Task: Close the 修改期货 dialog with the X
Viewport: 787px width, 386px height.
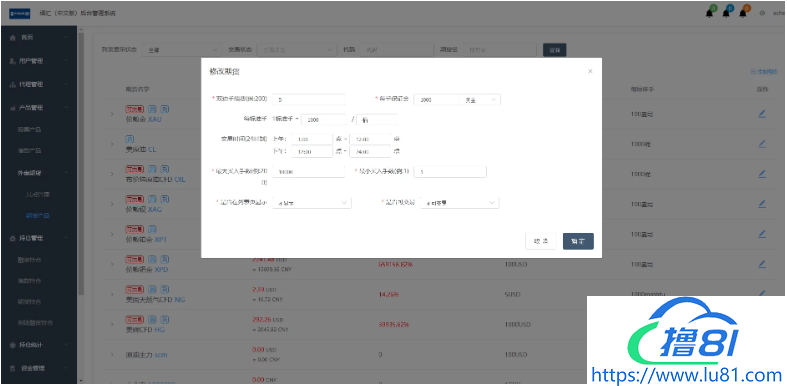Action: point(590,71)
